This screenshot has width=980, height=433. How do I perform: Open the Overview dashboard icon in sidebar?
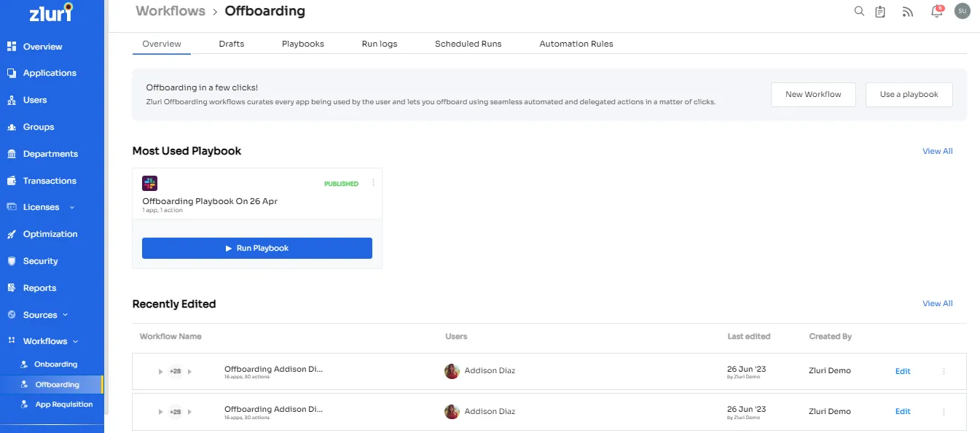pyautogui.click(x=11, y=47)
